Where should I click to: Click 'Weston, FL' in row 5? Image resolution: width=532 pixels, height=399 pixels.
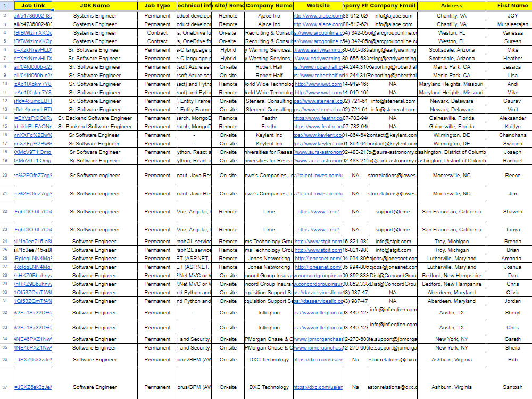click(x=452, y=41)
